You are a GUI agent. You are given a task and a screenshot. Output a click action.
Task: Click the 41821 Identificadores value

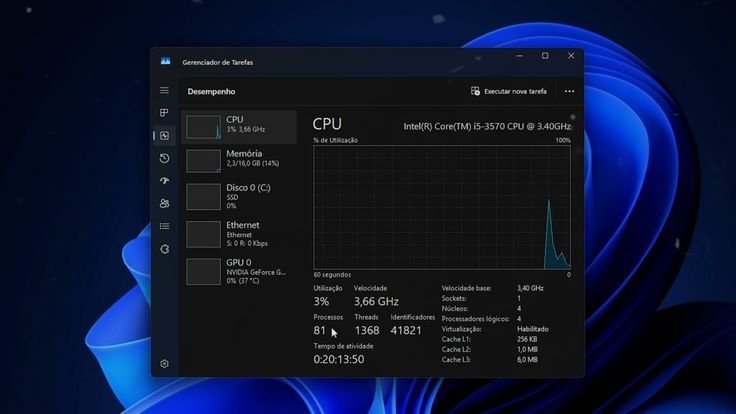[x=406, y=330]
